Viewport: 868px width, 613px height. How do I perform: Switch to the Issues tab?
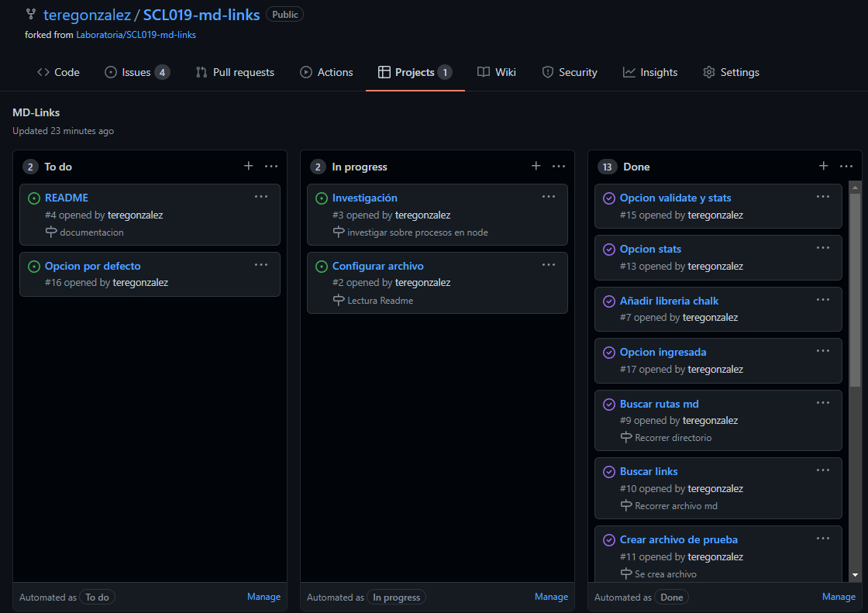(136, 72)
